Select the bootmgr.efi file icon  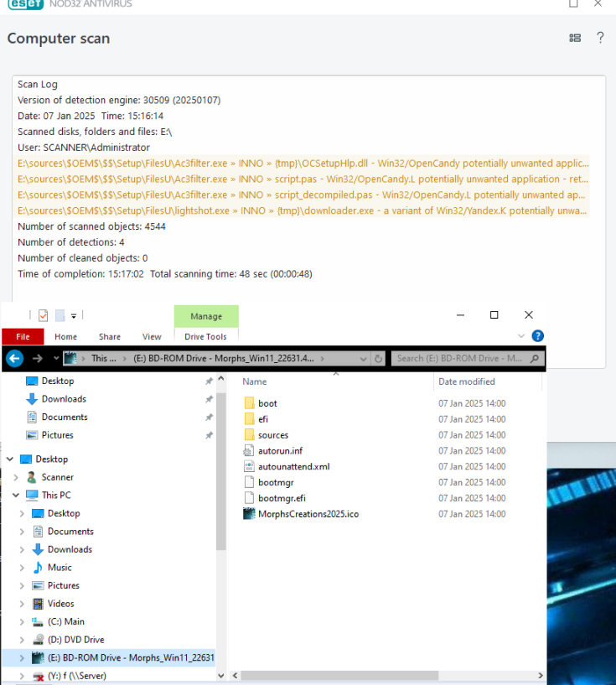249,498
